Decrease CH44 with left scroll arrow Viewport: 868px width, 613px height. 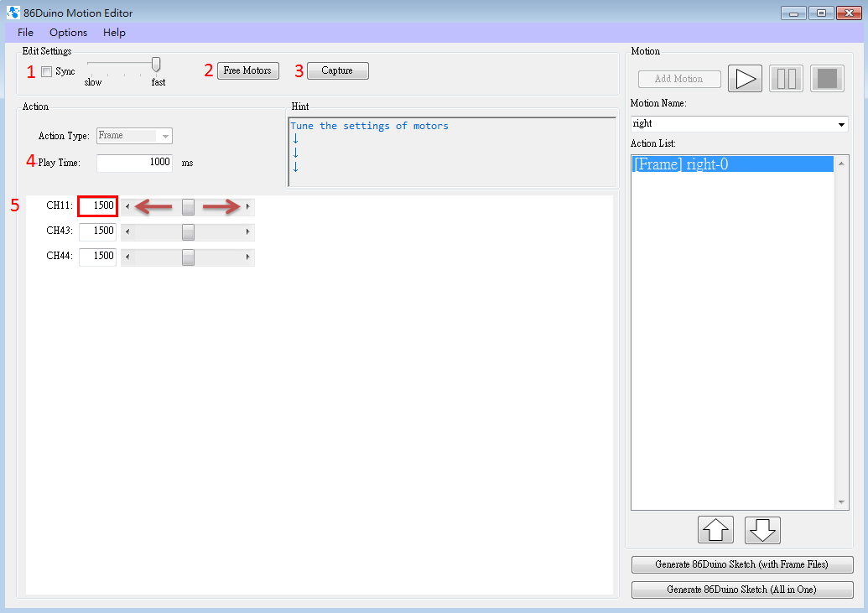click(x=127, y=257)
